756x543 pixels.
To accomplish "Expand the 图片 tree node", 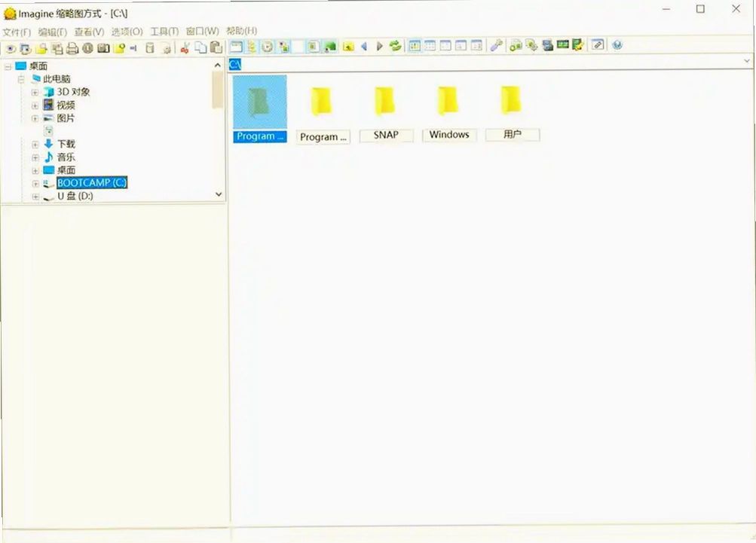I will [x=35, y=118].
